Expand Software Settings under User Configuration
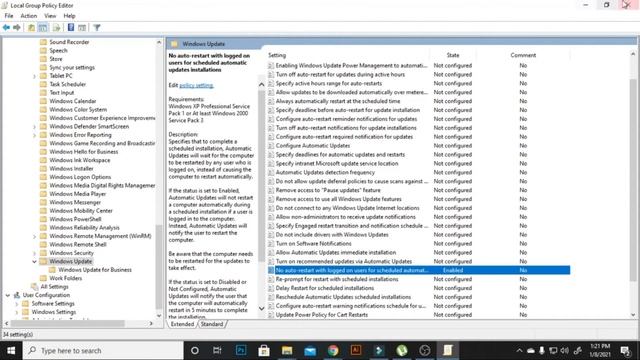This screenshot has width=640, height=360. click(x=17, y=304)
